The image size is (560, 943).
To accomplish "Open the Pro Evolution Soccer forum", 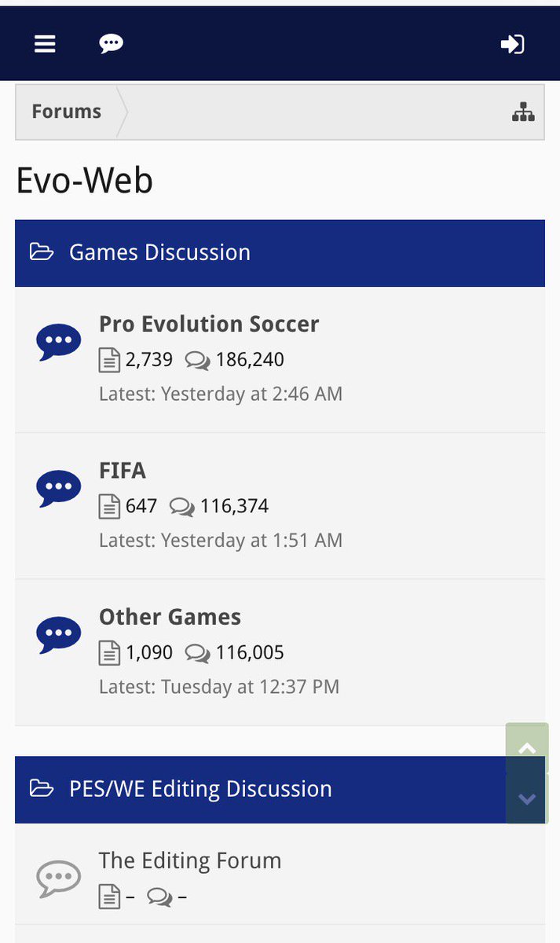I will click(x=209, y=324).
